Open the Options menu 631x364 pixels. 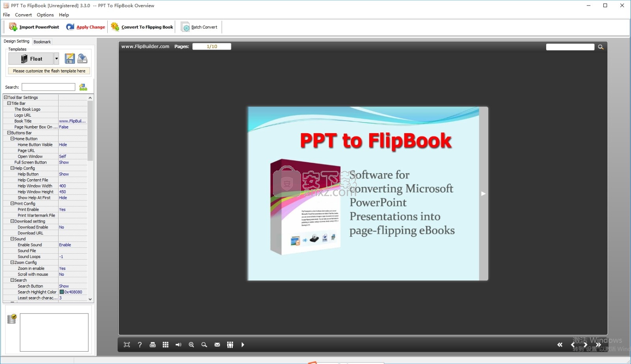45,15
